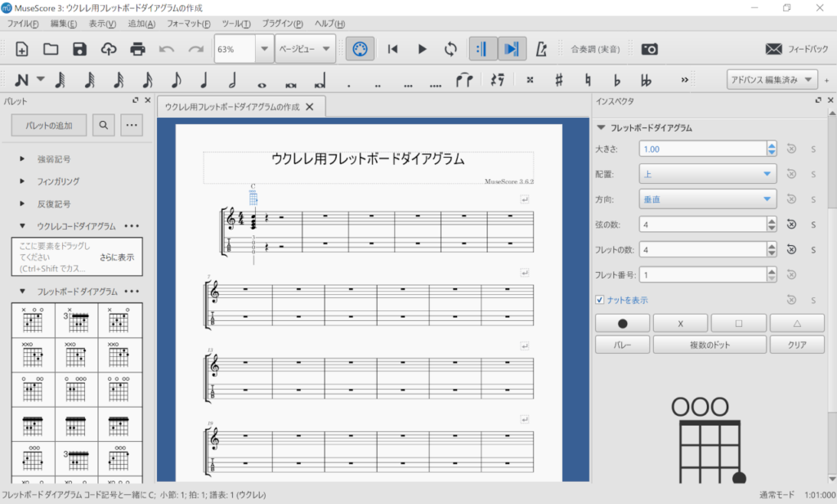Click the camera image capture icon
This screenshot has height=504, width=837.
[649, 49]
